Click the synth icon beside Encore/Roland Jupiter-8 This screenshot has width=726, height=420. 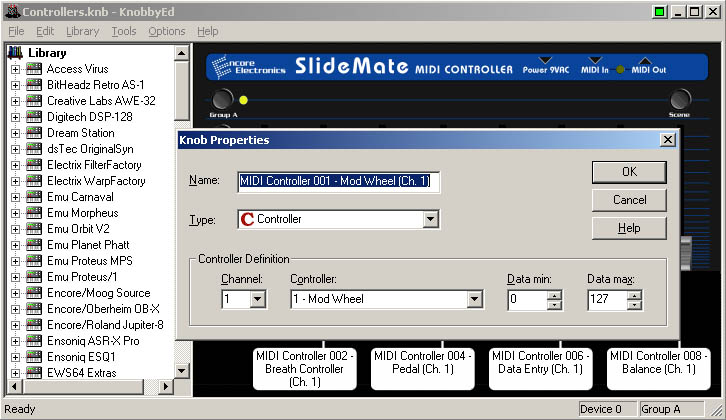click(x=34, y=325)
